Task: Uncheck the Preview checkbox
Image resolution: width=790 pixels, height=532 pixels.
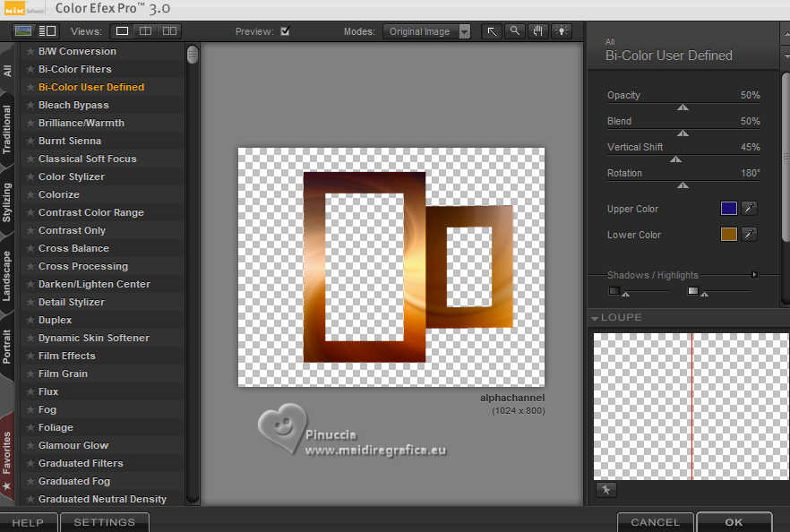Action: tap(285, 31)
